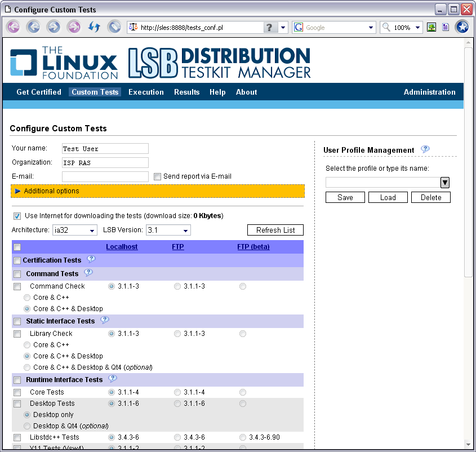Open help bubble next to Certification Tests
The height and width of the screenshot is (452, 476).
pyautogui.click(x=91, y=259)
